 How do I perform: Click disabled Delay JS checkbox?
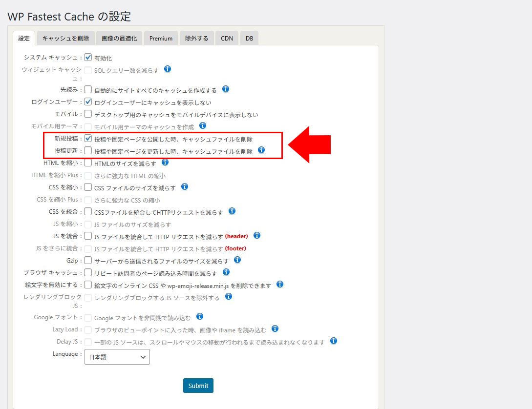88,342
